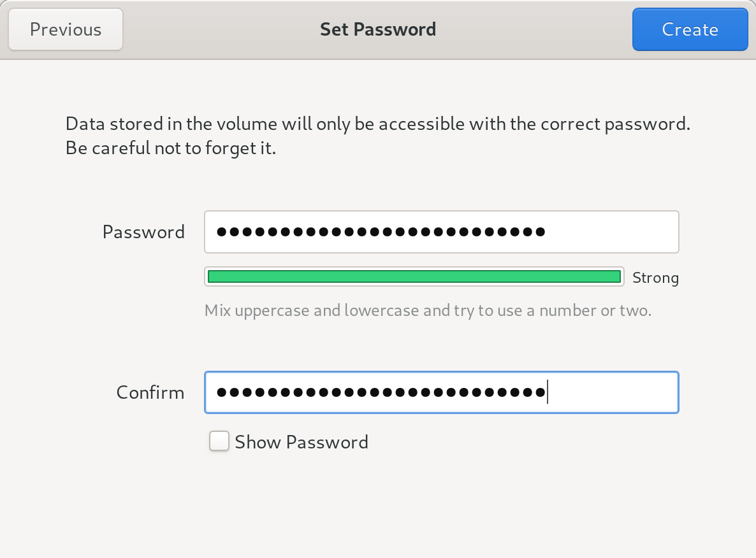The width and height of the screenshot is (756, 558).
Task: Confirm volume creation with the Create button
Action: coord(690,29)
